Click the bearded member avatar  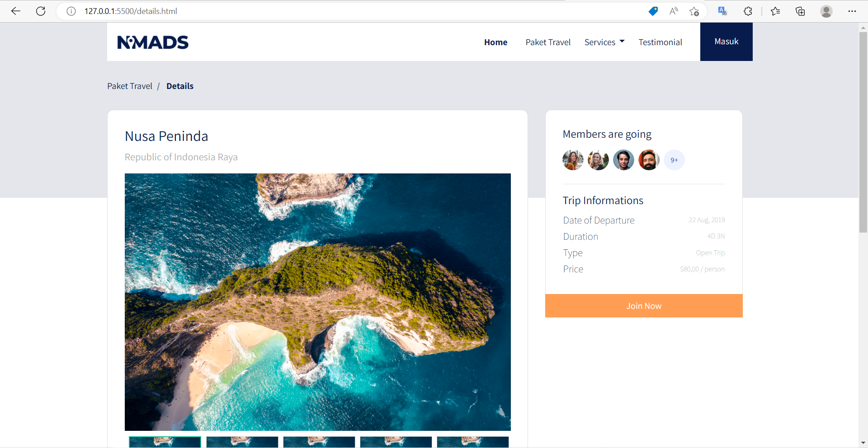coord(649,160)
